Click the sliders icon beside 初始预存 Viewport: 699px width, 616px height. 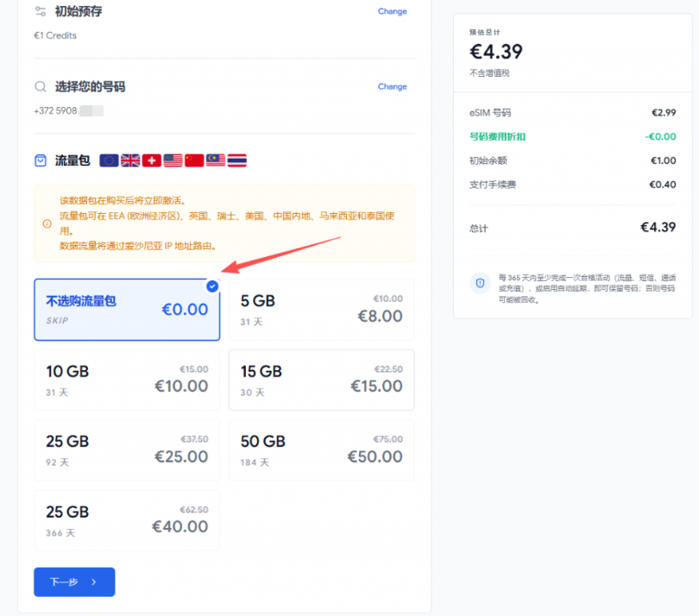(x=41, y=11)
